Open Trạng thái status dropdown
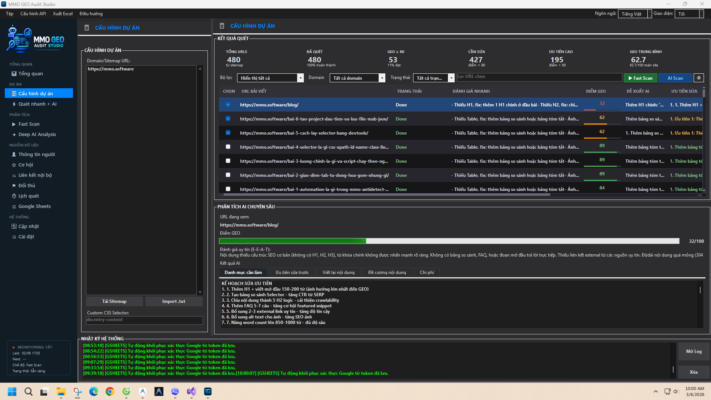This screenshot has width=711, height=400. point(433,78)
